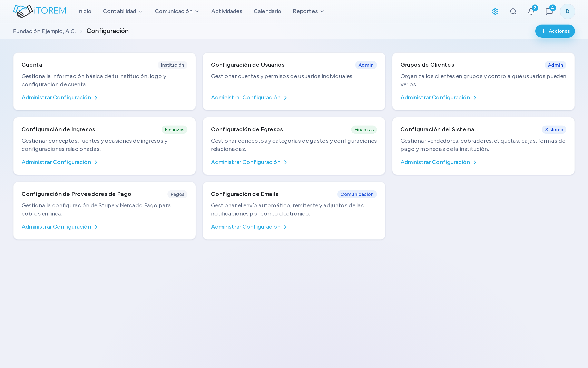Click the Institución badge on Cuenta card
Screen dimensions: 588x368
coord(172,65)
